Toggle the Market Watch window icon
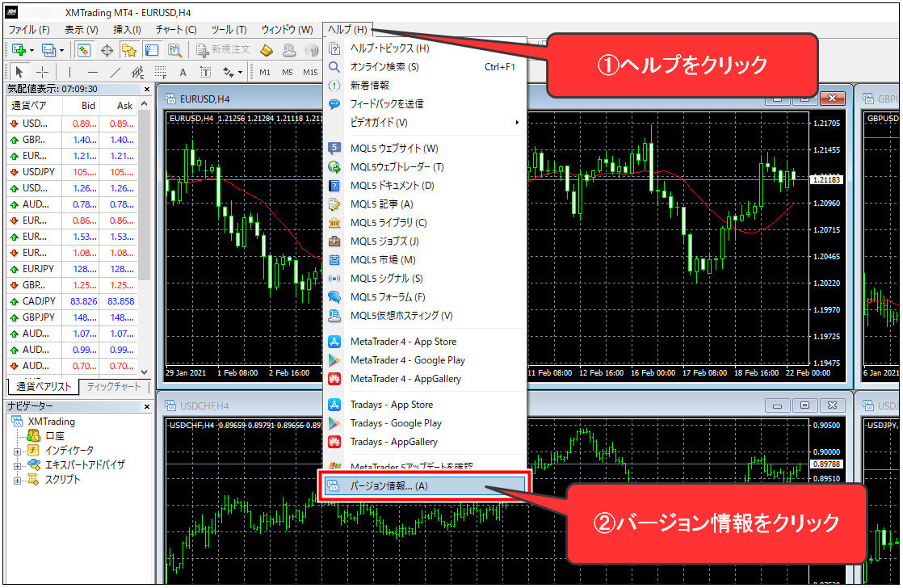The height and width of the screenshot is (588, 903). [x=84, y=50]
